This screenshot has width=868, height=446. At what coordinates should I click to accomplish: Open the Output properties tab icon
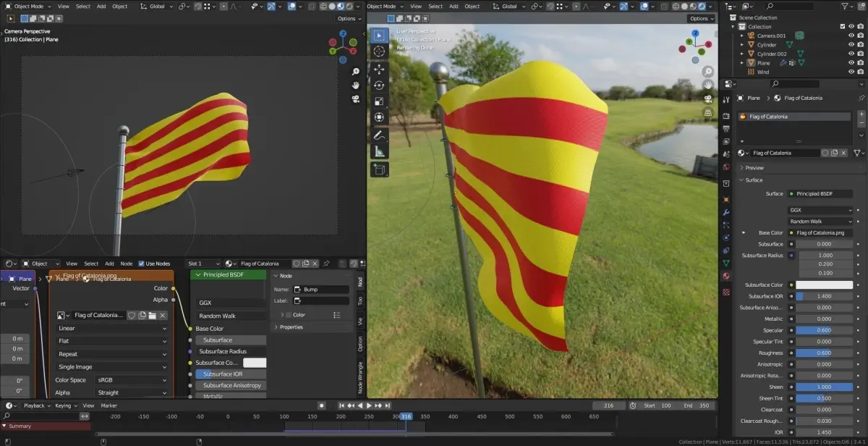coord(726,129)
